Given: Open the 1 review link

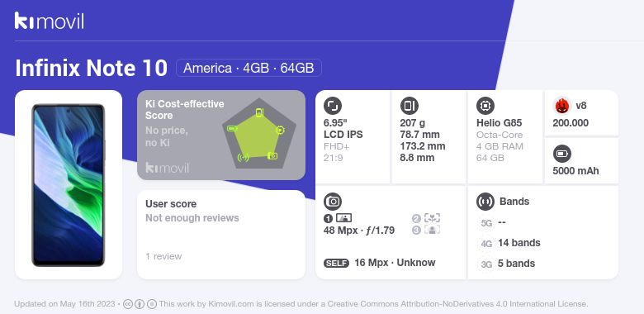Looking at the screenshot, I should (x=163, y=256).
